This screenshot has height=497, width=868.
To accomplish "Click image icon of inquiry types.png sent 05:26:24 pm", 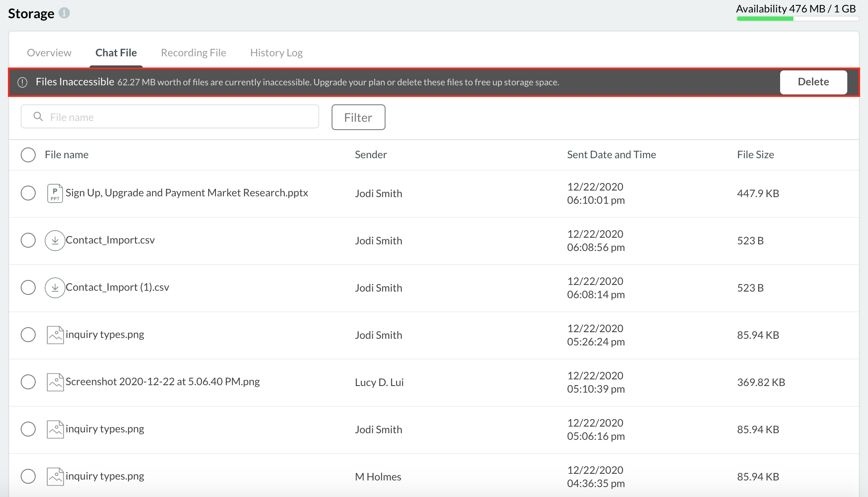I will tap(55, 335).
